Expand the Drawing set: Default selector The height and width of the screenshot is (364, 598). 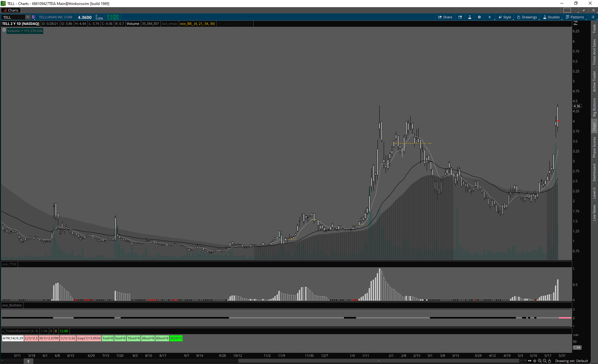pyautogui.click(x=572, y=361)
